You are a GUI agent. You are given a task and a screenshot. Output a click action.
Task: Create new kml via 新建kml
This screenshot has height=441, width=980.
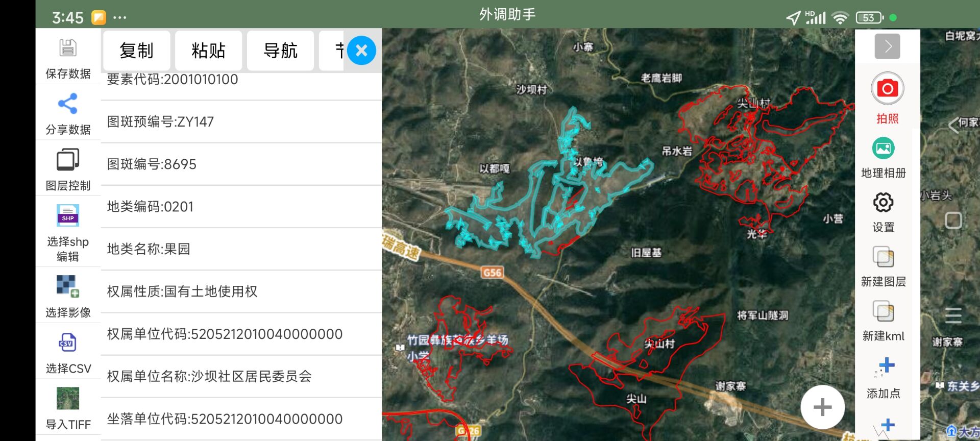884,321
